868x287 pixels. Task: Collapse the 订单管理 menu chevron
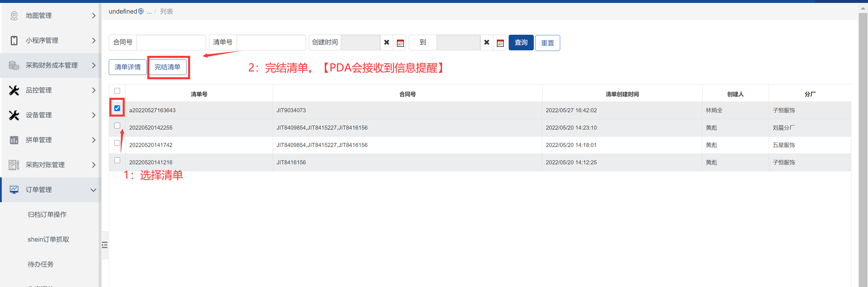point(93,190)
